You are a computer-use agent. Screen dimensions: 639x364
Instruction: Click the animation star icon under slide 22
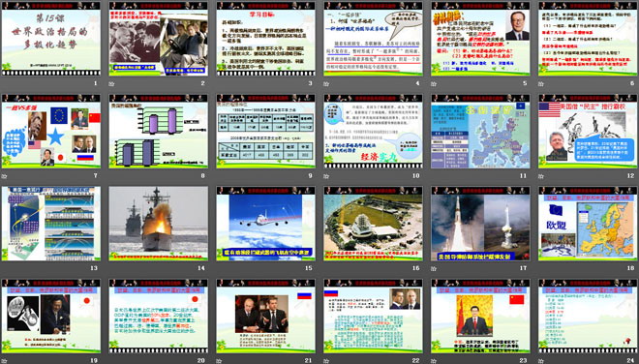click(x=326, y=361)
